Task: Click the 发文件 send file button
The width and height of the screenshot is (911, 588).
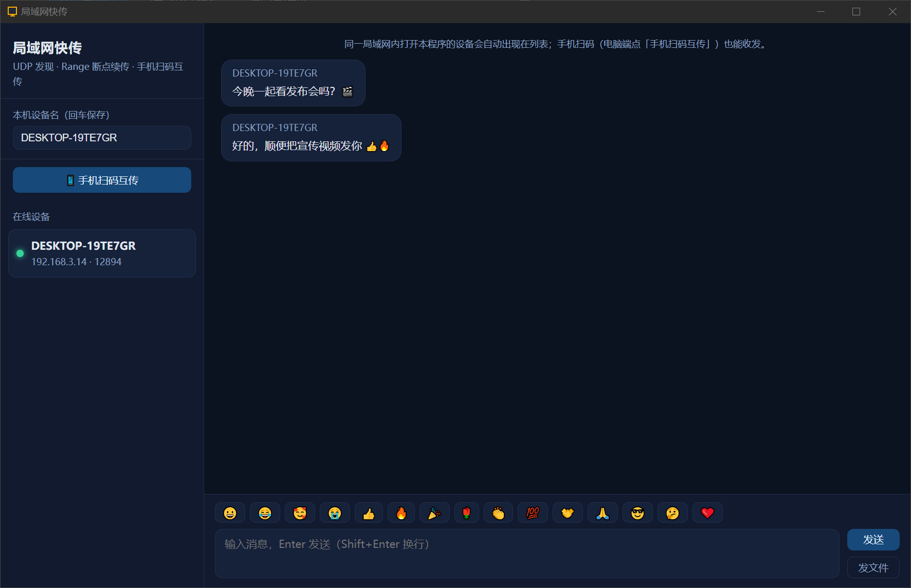Action: 873,567
